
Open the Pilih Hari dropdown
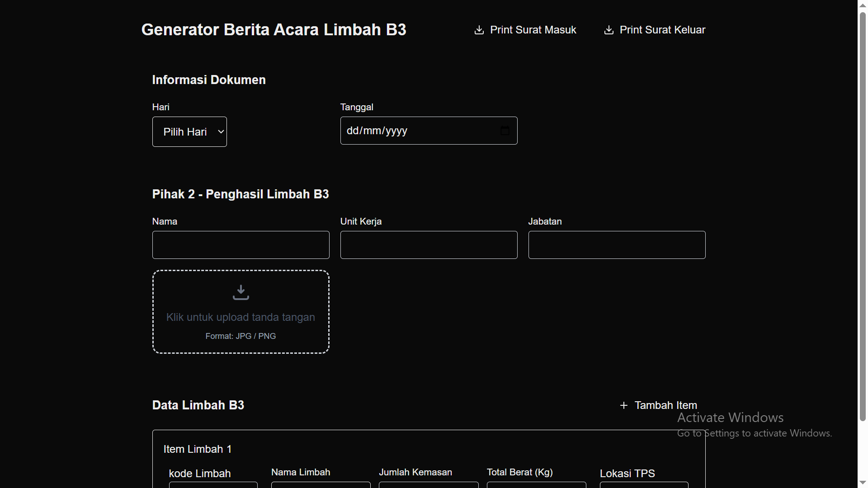(189, 131)
